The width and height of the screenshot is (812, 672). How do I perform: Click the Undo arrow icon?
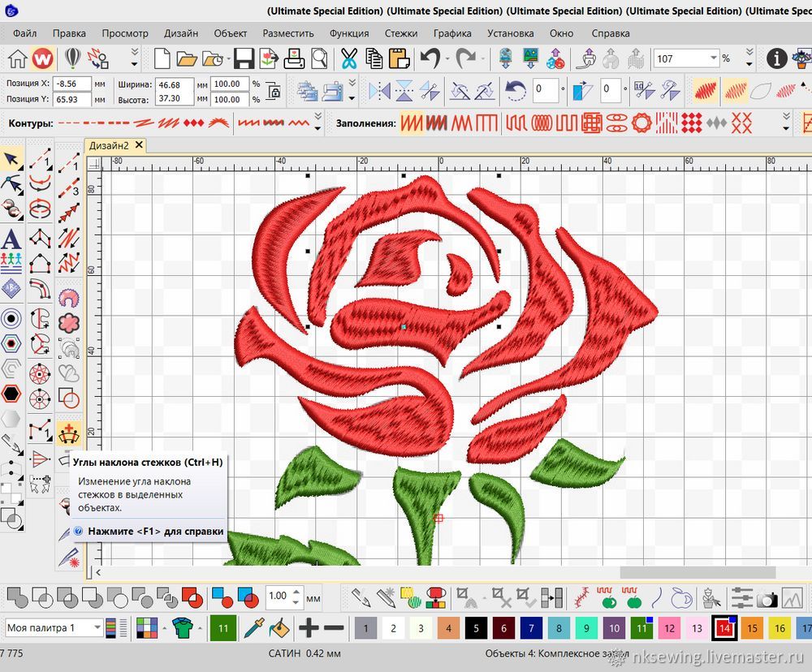[430, 58]
